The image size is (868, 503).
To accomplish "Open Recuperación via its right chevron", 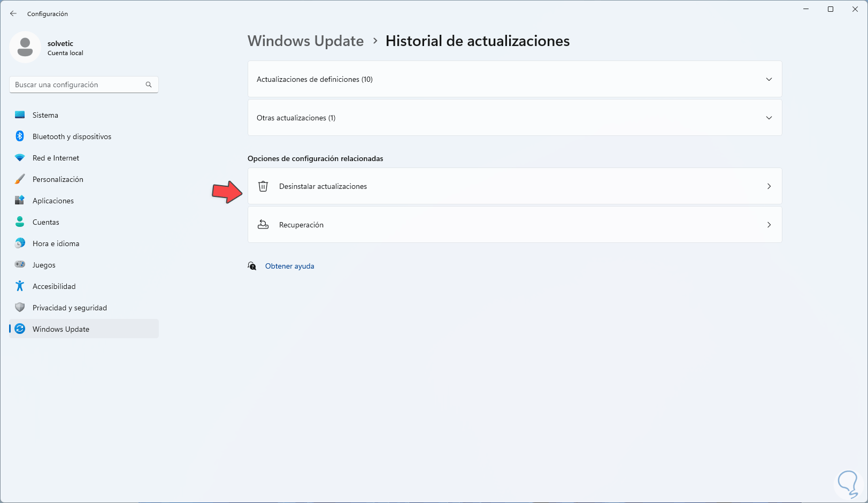I will tap(769, 225).
